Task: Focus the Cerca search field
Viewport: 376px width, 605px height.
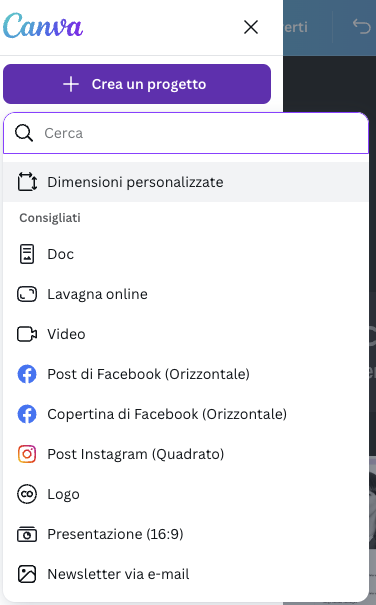Action: coord(186,133)
